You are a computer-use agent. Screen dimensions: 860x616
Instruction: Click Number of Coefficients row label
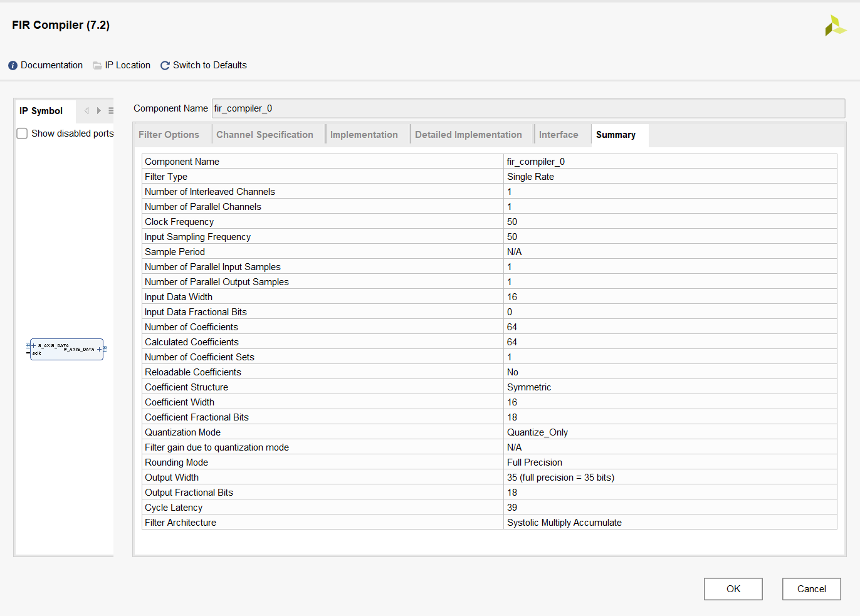(x=191, y=327)
